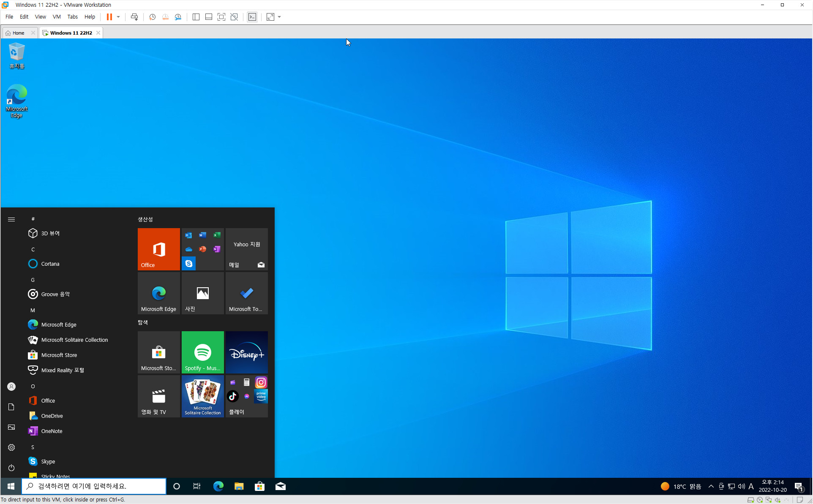Toggle the library sidebar panel
The image size is (813, 504).
coord(196,17)
